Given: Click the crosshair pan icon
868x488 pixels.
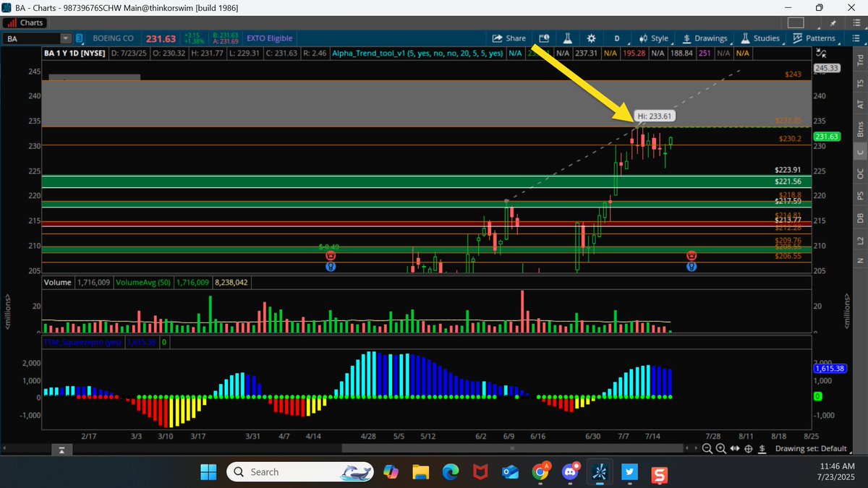Looking at the screenshot, I should pyautogui.click(x=749, y=449).
